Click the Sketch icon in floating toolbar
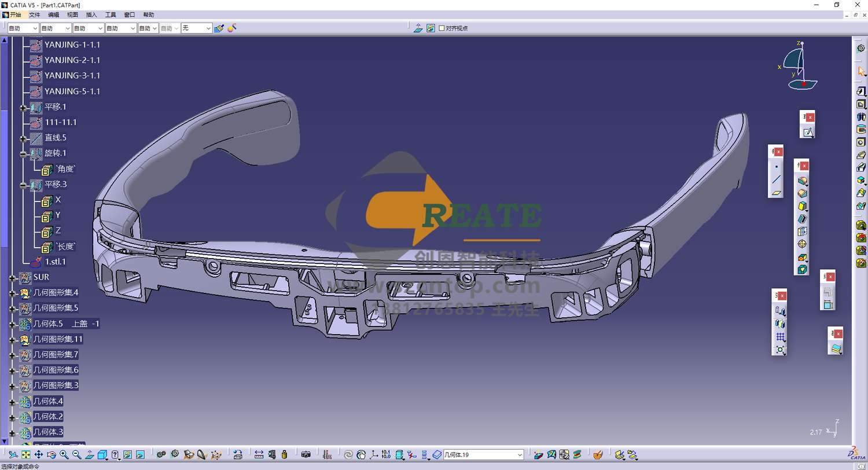Screen dimensions: 868x470 (808, 133)
